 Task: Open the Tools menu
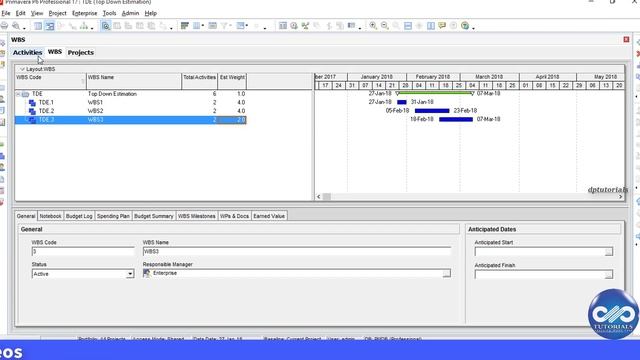point(109,13)
